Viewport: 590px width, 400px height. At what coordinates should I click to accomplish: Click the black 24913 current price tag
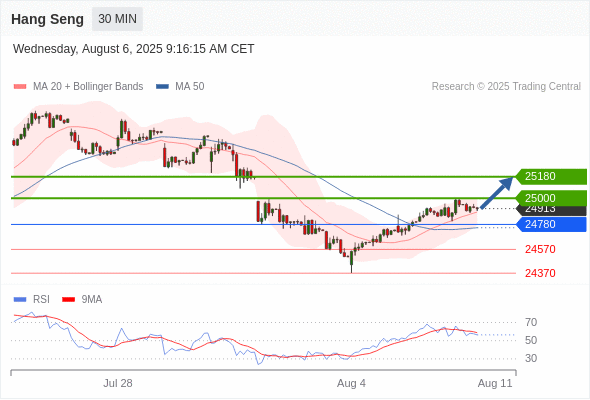point(551,211)
